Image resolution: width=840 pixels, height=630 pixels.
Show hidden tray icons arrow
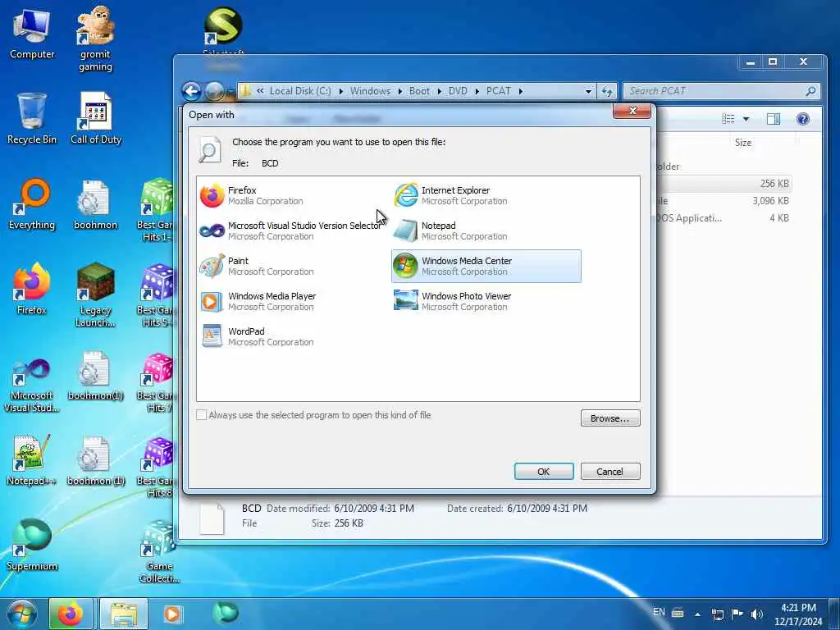pos(697,614)
